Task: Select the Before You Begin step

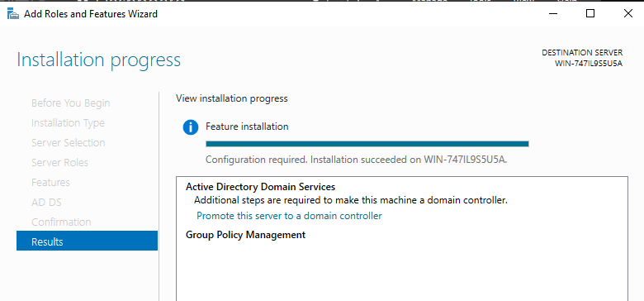Action: tap(71, 103)
